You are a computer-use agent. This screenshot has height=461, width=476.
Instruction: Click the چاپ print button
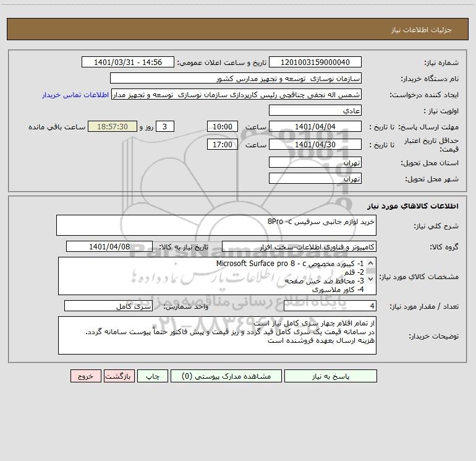pyautogui.click(x=153, y=376)
